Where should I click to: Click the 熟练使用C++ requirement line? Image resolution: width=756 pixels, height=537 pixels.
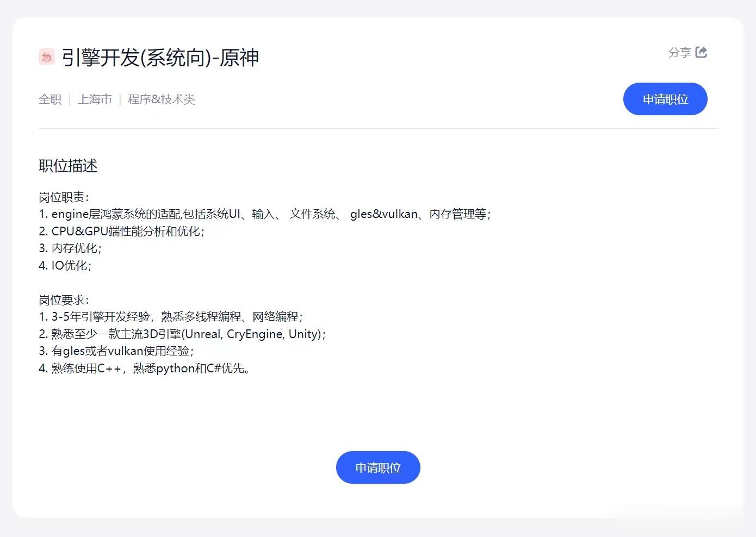(145, 369)
